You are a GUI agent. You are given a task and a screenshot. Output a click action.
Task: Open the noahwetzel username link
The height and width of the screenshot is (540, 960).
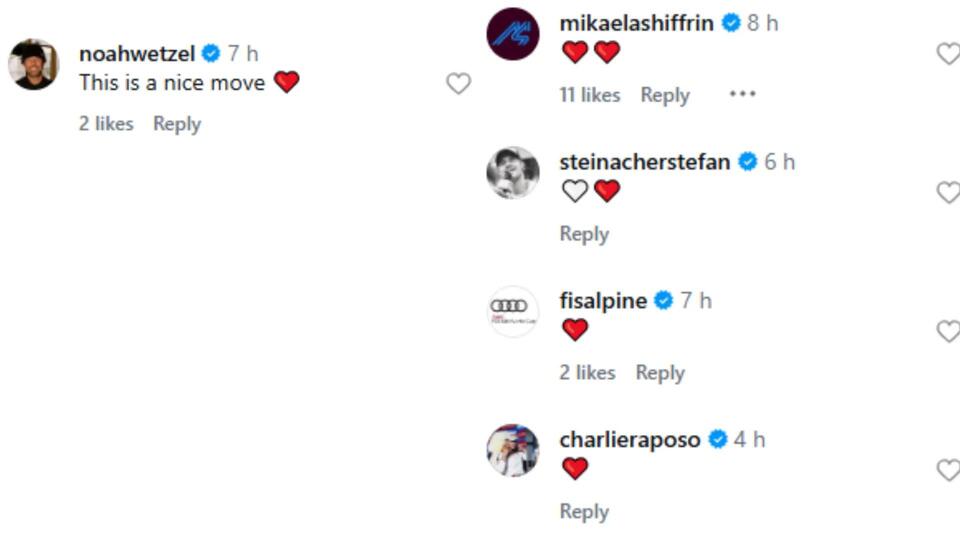[138, 53]
